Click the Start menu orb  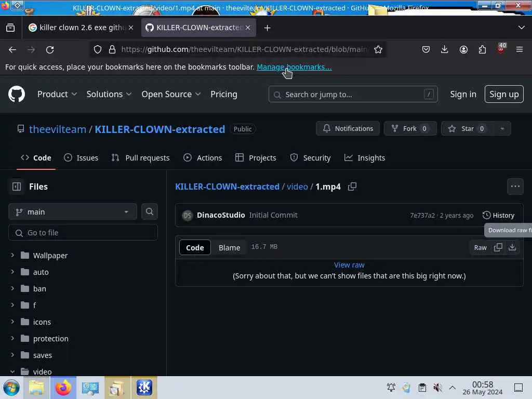[11, 388]
